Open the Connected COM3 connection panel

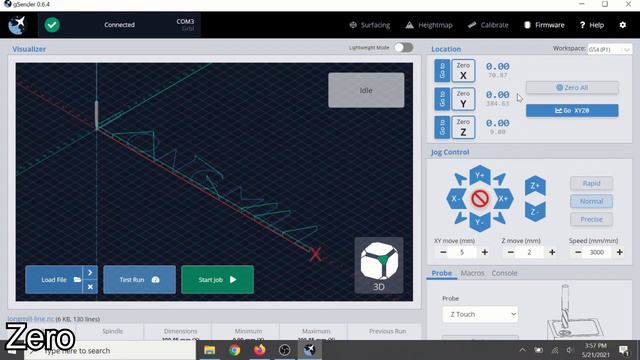coord(119,25)
